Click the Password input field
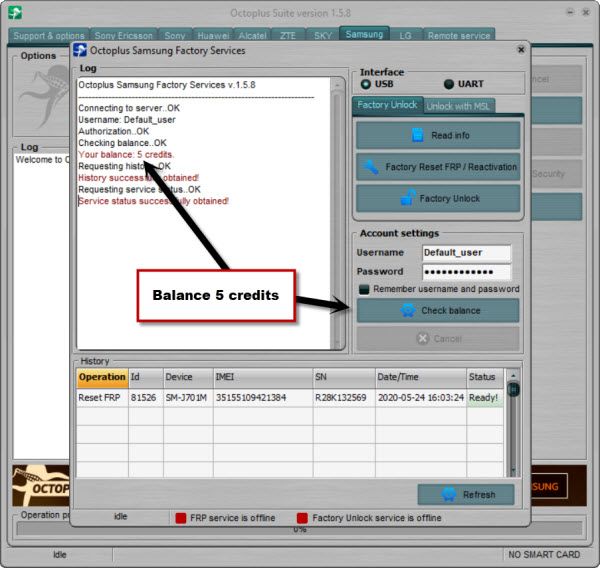The width and height of the screenshot is (600, 568). 466,272
